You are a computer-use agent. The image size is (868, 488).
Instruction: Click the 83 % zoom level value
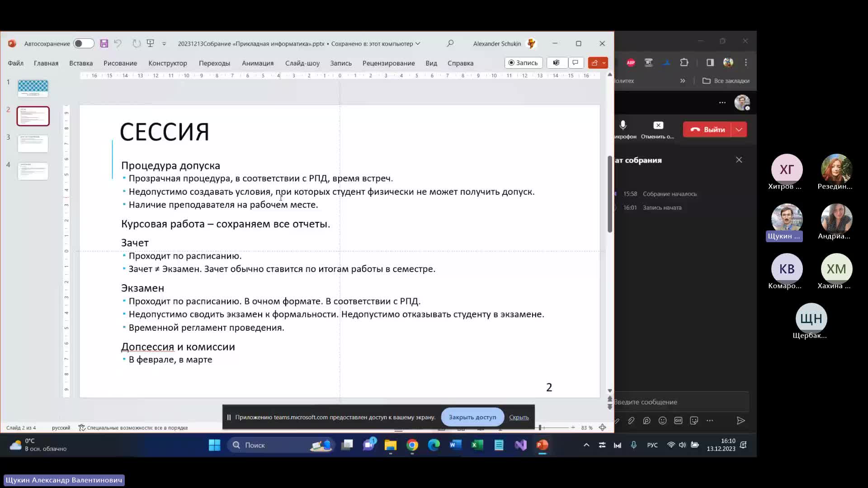point(587,427)
